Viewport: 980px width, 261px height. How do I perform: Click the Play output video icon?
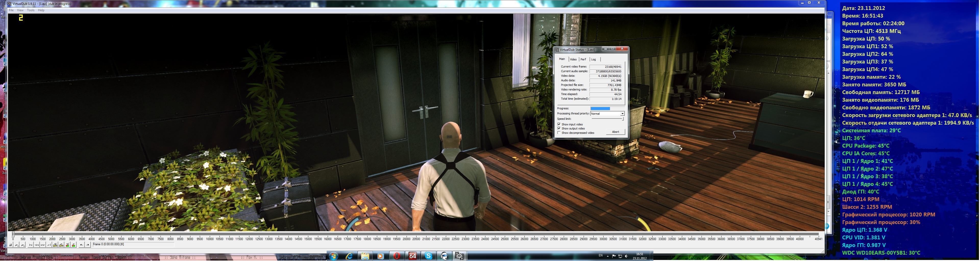(22, 245)
